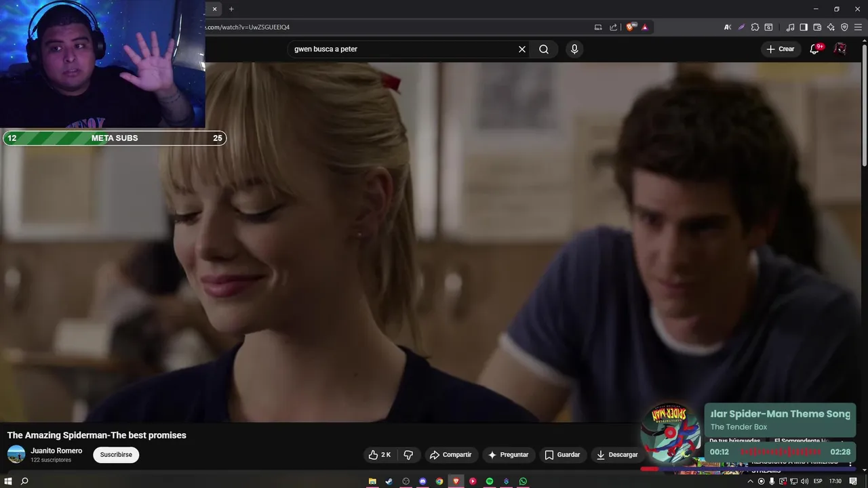Click the tab search toolbar icon

[x=768, y=27]
